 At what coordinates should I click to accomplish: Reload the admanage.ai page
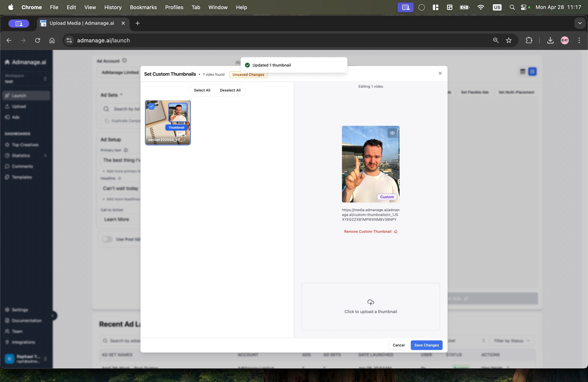pos(38,41)
